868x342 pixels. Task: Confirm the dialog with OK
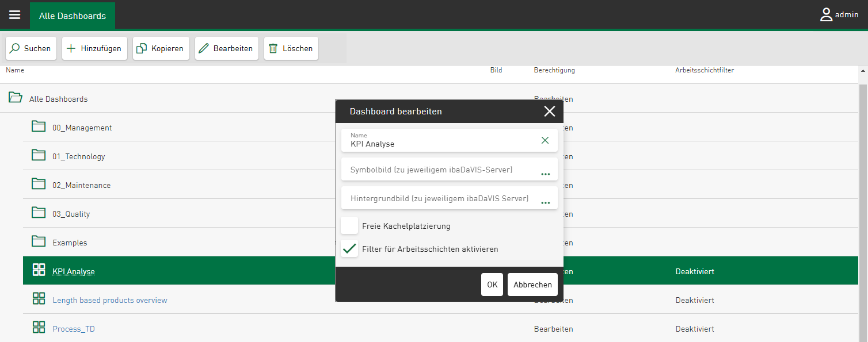(492, 285)
